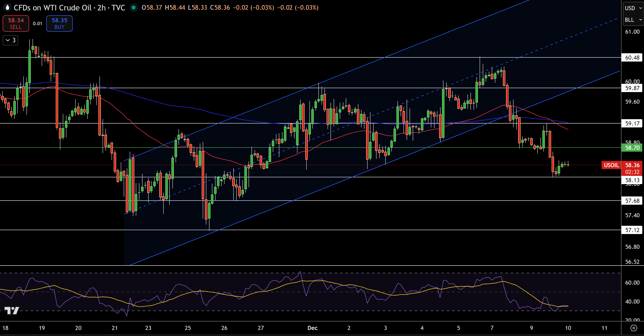644x336 pixels.
Task: Click the 0.01 spread value between SELL and BUY
Action: [37, 24]
